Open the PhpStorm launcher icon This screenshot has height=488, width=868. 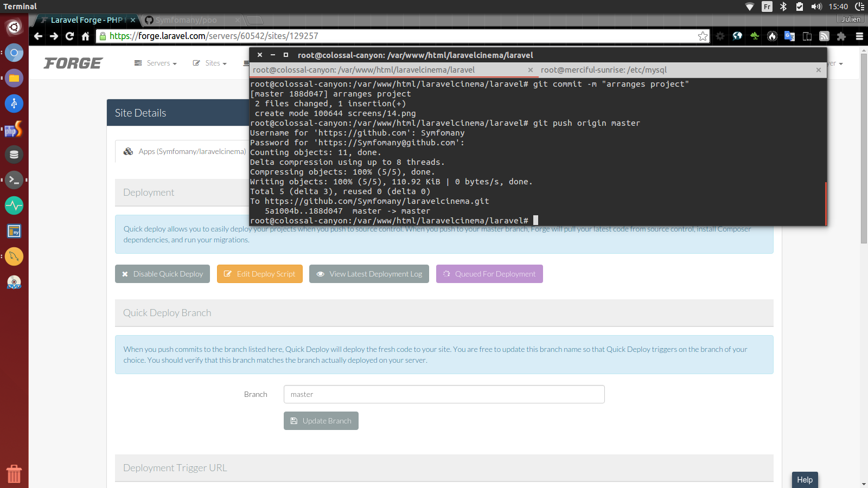point(14,130)
